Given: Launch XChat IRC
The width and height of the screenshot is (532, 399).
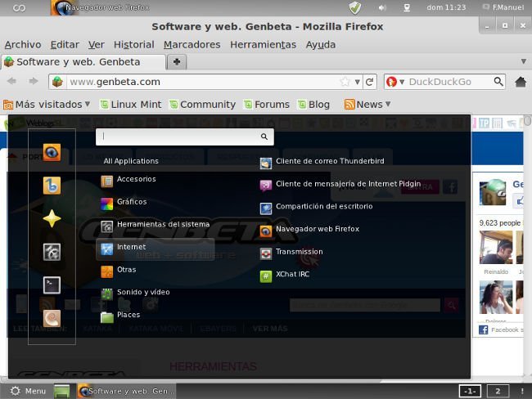Looking at the screenshot, I should pyautogui.click(x=285, y=276).
